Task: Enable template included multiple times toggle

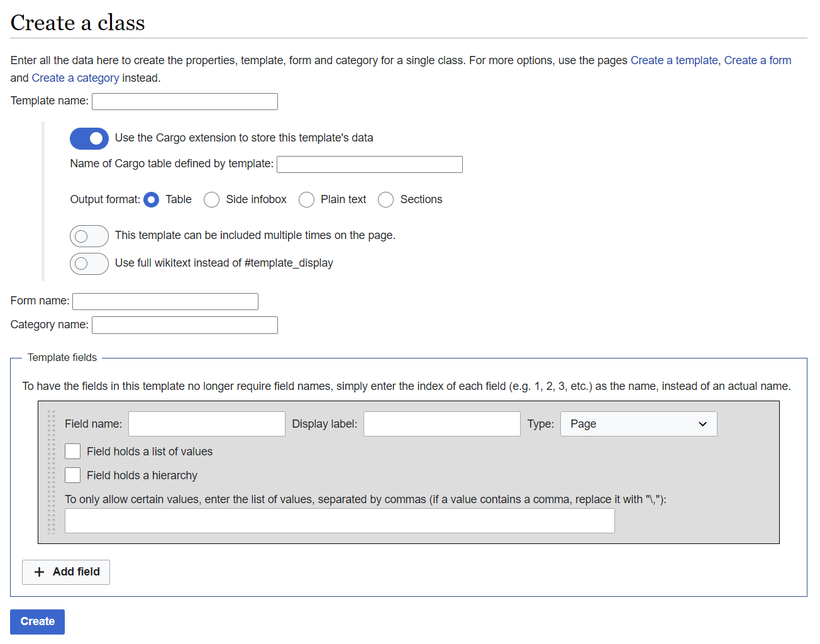Action: (x=89, y=236)
